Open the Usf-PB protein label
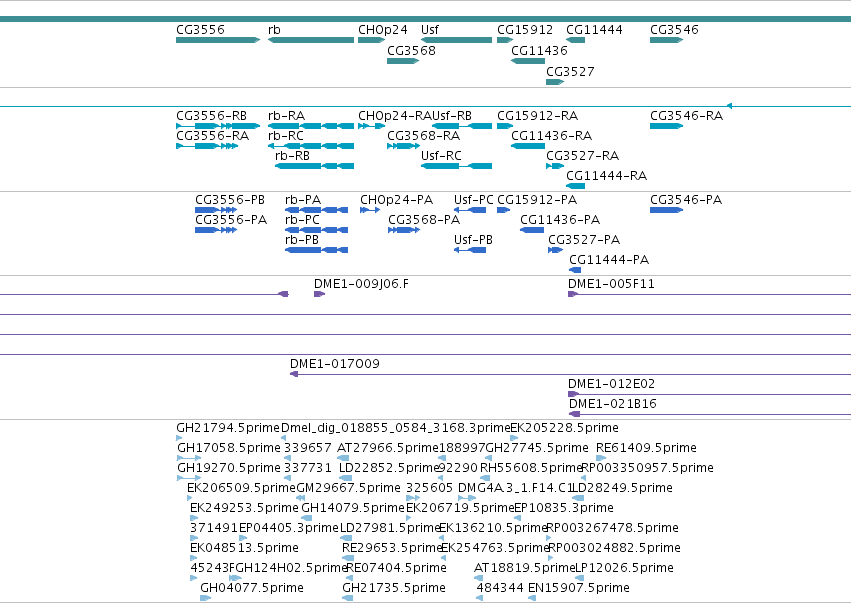 point(473,240)
